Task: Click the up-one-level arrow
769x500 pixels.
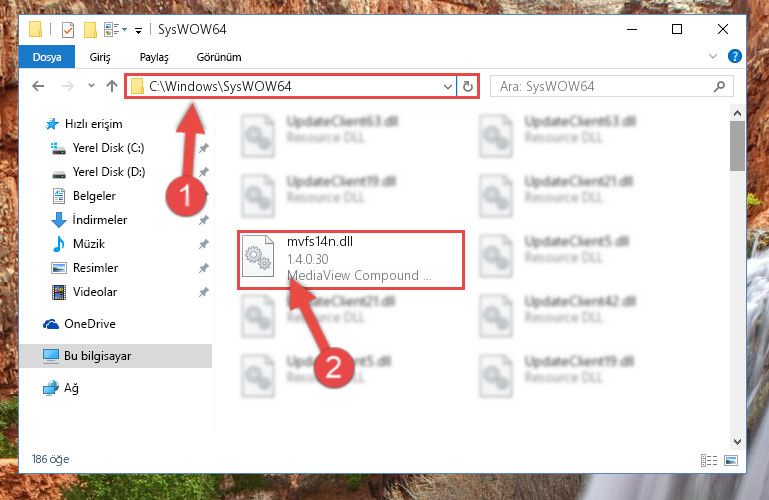Action: pyautogui.click(x=112, y=86)
